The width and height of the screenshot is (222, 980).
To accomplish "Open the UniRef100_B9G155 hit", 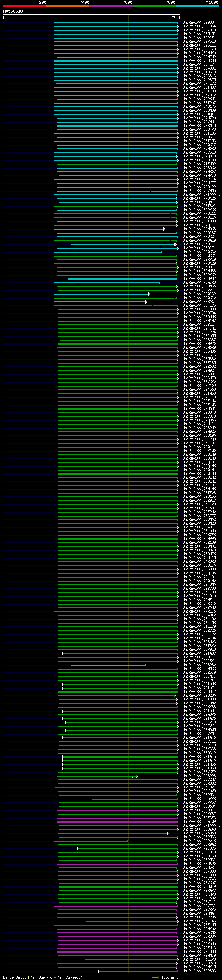I will [199, 496].
